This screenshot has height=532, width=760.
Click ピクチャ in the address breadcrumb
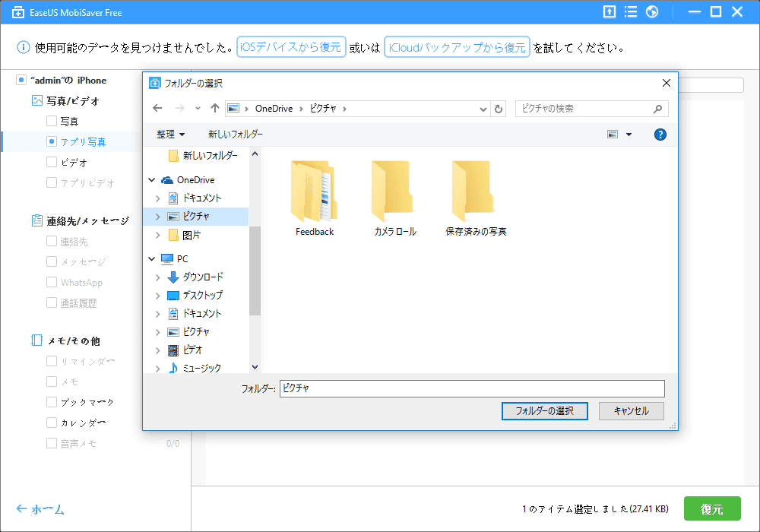pyautogui.click(x=323, y=109)
